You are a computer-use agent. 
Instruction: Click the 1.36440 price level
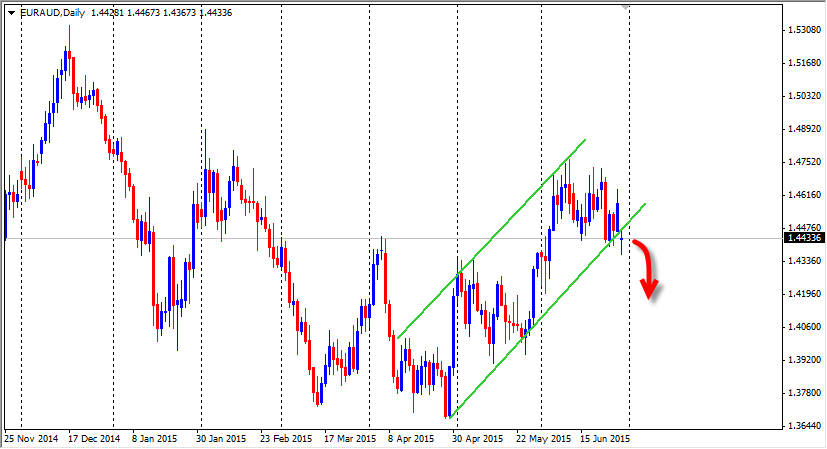point(804,426)
